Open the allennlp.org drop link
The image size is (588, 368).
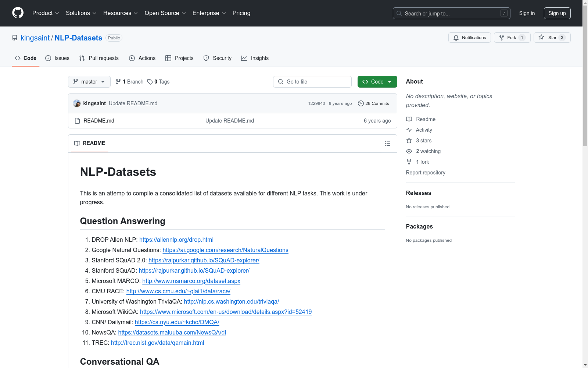(176, 240)
